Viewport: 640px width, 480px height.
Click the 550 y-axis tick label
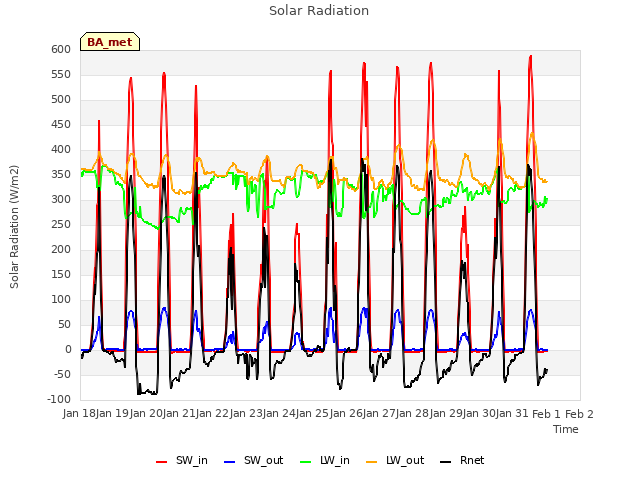61,75
